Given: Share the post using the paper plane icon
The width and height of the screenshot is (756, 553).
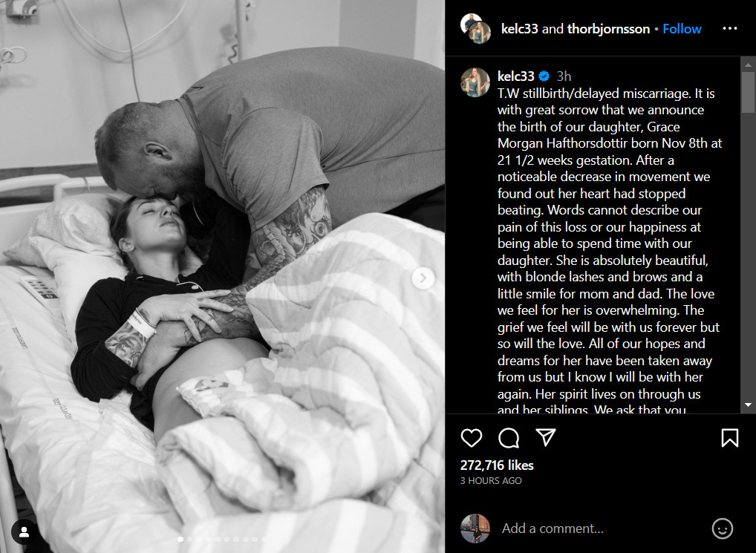Looking at the screenshot, I should click(x=546, y=437).
